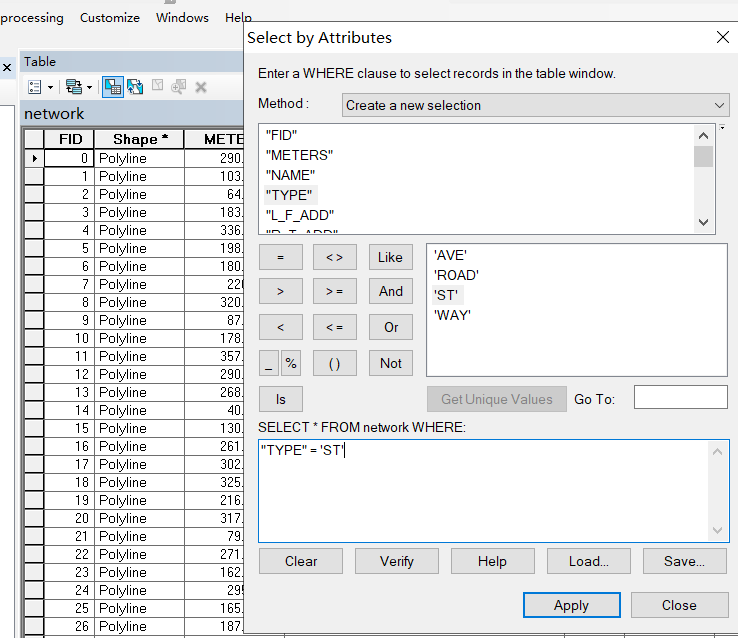Click the greater-than operator button
738x638 pixels.
tap(281, 291)
